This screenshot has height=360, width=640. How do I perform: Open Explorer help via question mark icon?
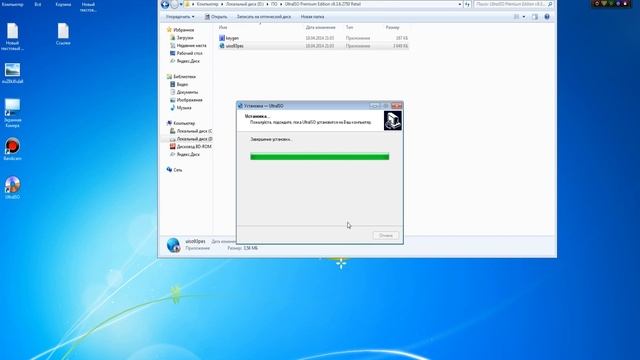pos(547,17)
